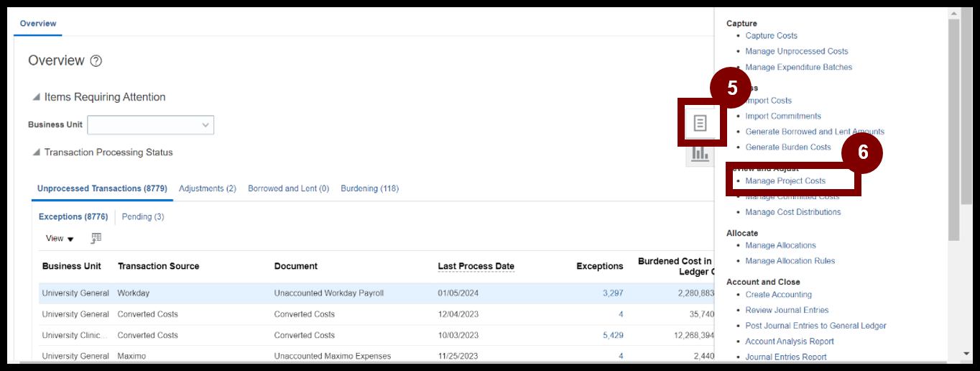This screenshot has height=371, width=980.
Task: Open Manage Unprocessed Costs link
Action: pyautogui.click(x=797, y=51)
